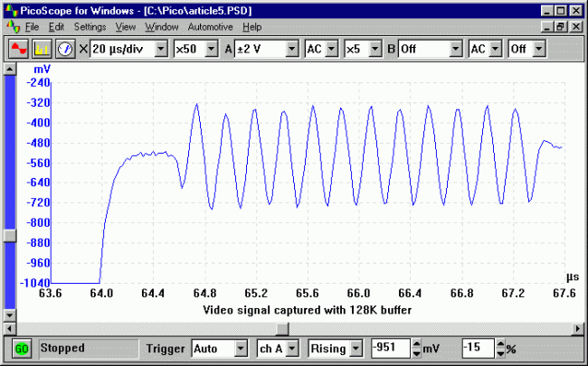Open the Trigger mode Auto dropdown

241,348
